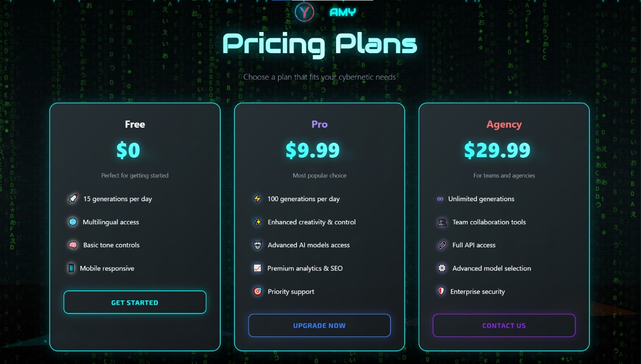Click the chart icon for Premium analytics
The height and width of the screenshot is (364, 641).
pos(257,268)
